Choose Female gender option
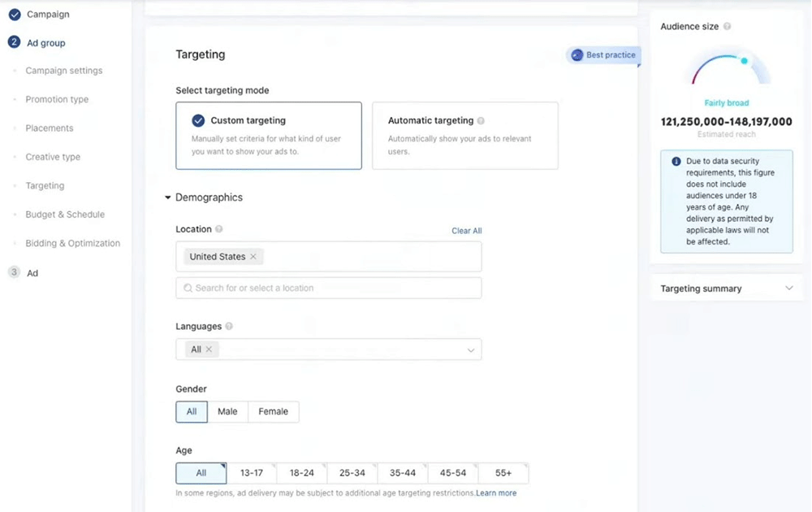 [x=273, y=412]
